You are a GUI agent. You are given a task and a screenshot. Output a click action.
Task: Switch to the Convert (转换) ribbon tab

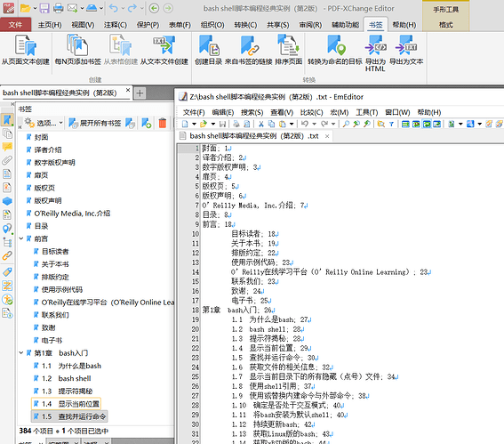point(245,25)
